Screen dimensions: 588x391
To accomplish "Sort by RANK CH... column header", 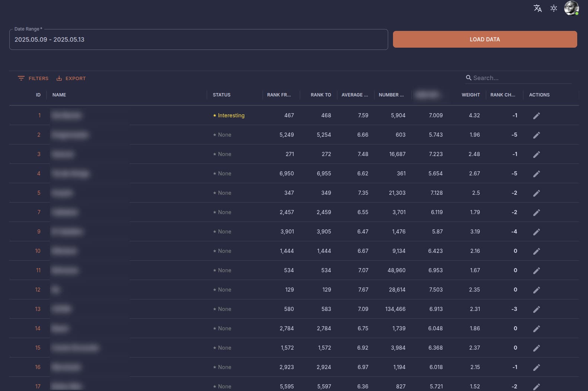I will (503, 95).
